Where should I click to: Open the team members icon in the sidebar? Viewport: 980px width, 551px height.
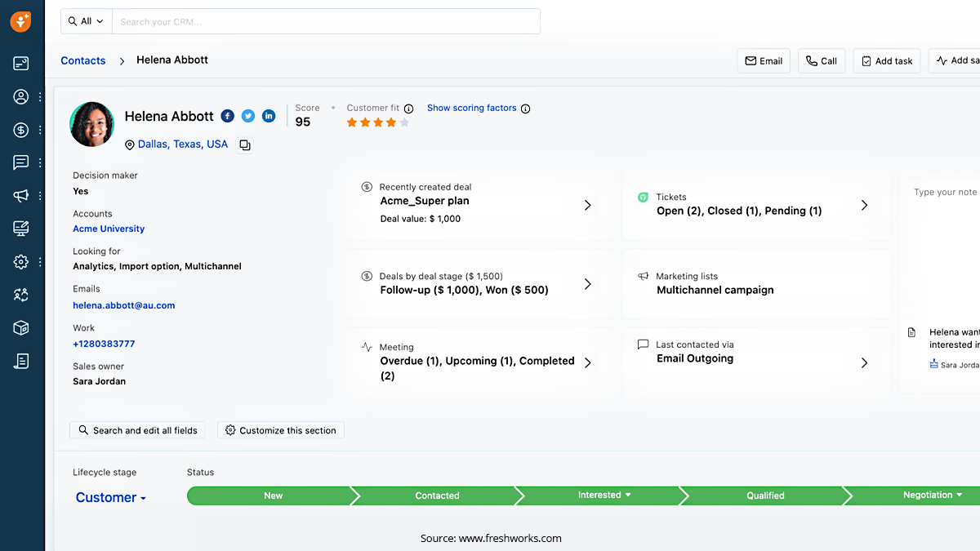click(x=21, y=295)
